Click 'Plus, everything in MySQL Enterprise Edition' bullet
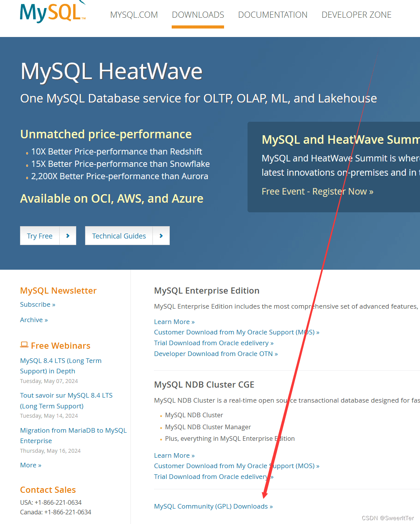This screenshot has width=420, height=524. (x=230, y=438)
